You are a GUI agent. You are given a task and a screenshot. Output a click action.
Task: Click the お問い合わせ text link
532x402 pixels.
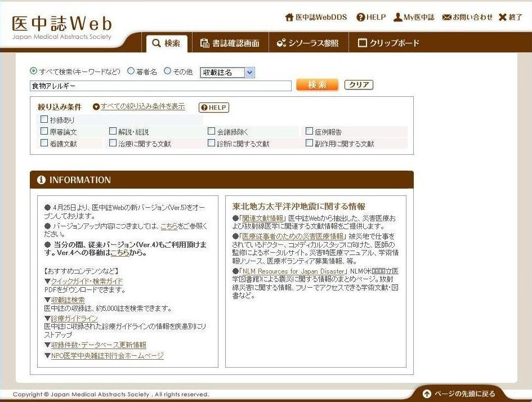[x=473, y=17]
